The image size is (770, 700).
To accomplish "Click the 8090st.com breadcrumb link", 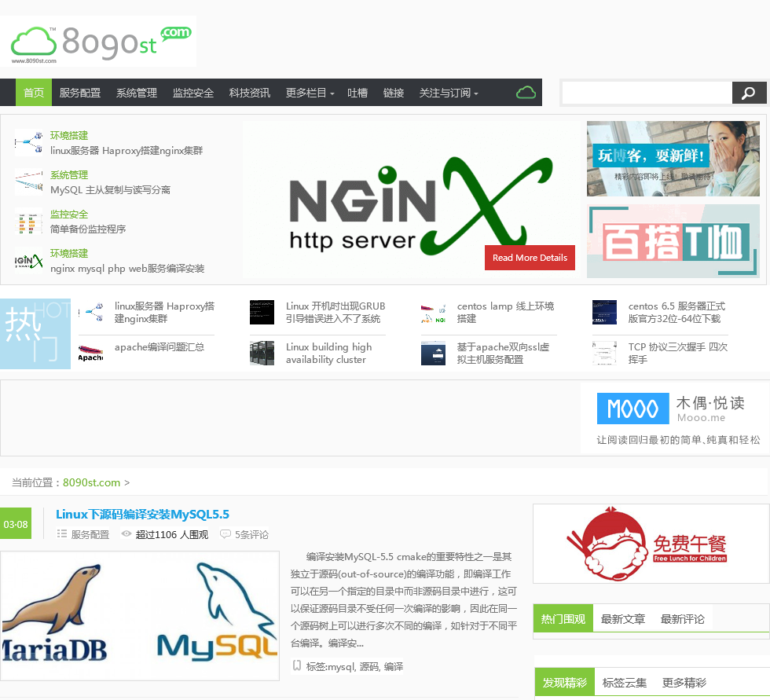I will click(91, 482).
